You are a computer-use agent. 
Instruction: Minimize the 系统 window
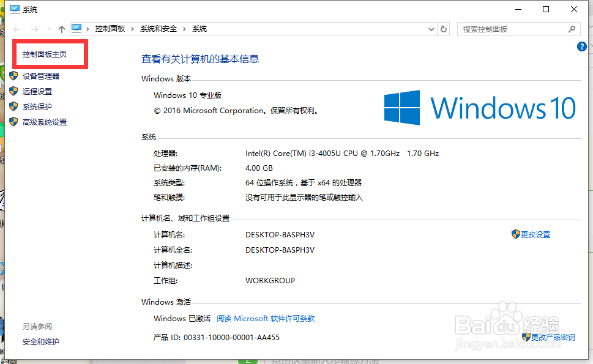[518, 9]
